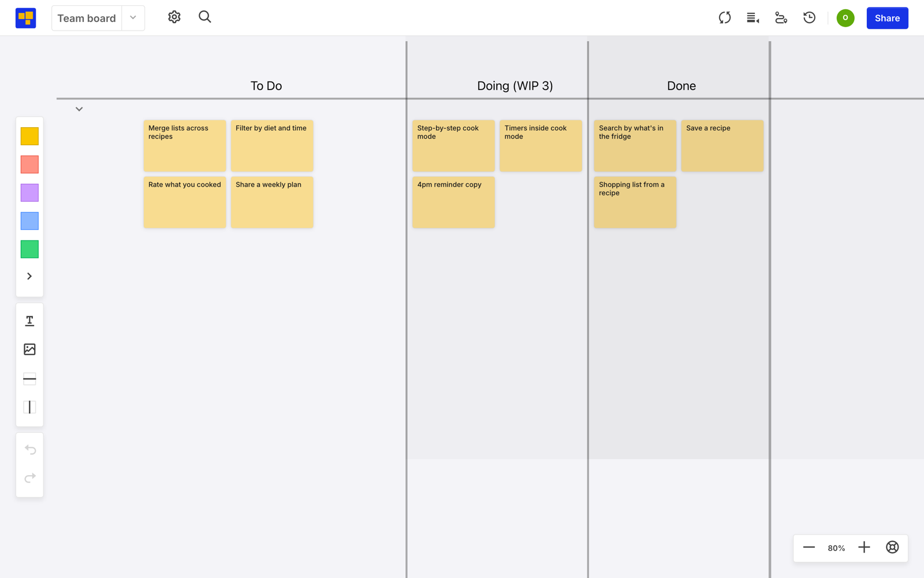Pick the yellow sticky note color

29,136
